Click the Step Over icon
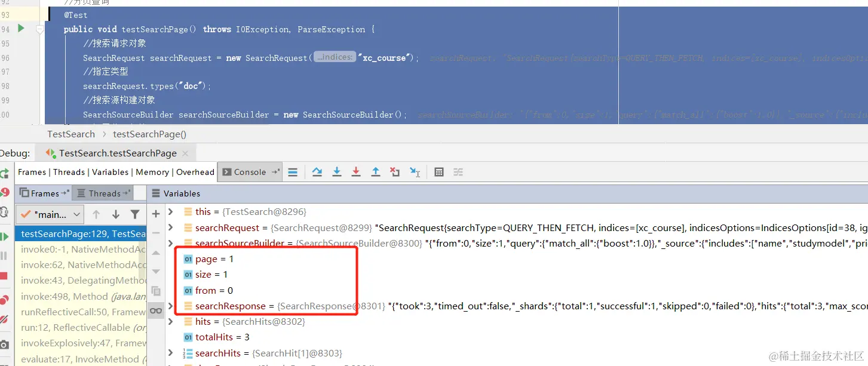This screenshot has width=868, height=366. pyautogui.click(x=317, y=172)
